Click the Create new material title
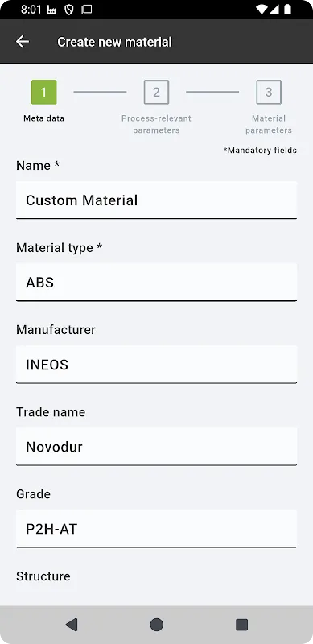Image resolution: width=313 pixels, height=644 pixels. coord(114,42)
